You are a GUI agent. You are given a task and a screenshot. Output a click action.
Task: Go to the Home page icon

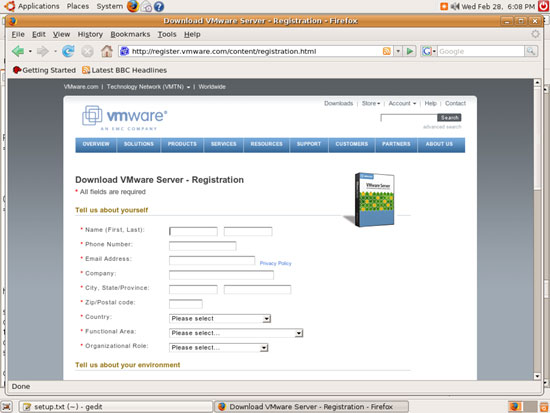point(107,51)
